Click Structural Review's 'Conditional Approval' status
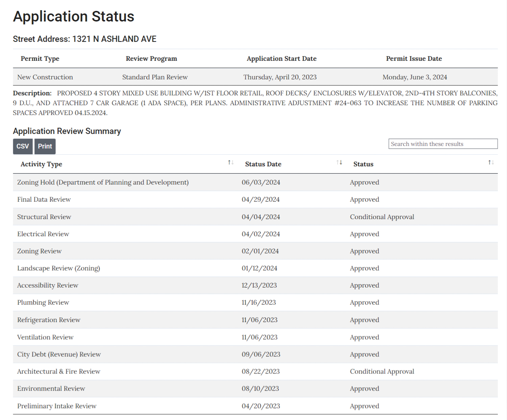The height and width of the screenshot is (420, 507). (382, 217)
